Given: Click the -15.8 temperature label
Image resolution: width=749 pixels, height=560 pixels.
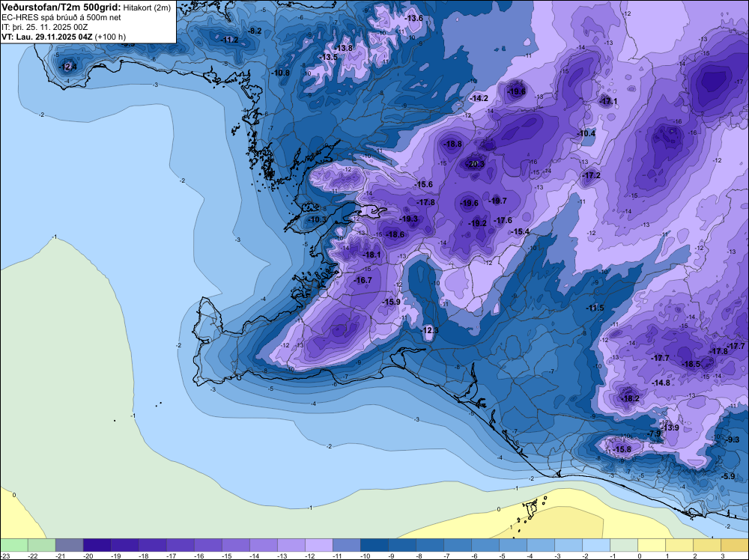Looking at the screenshot, I should tap(622, 450).
